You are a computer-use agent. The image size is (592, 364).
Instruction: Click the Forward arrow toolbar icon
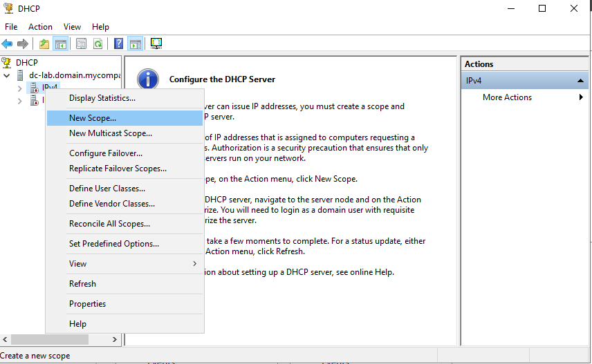pos(23,44)
